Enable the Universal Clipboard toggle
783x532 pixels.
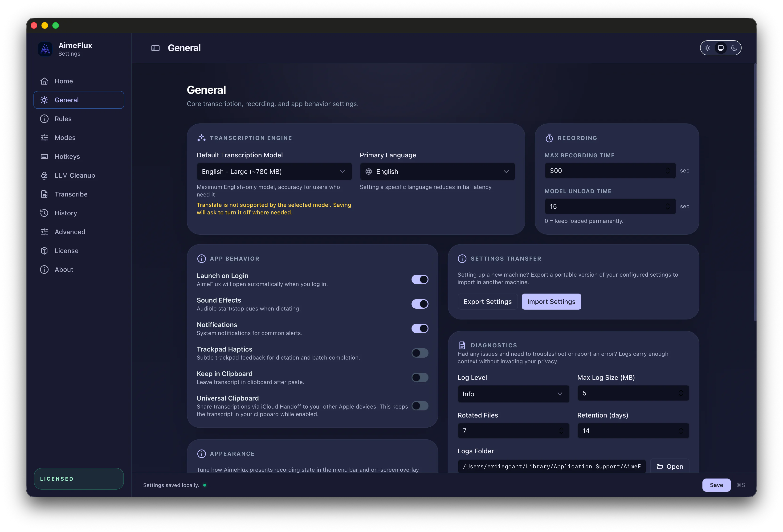[420, 406]
